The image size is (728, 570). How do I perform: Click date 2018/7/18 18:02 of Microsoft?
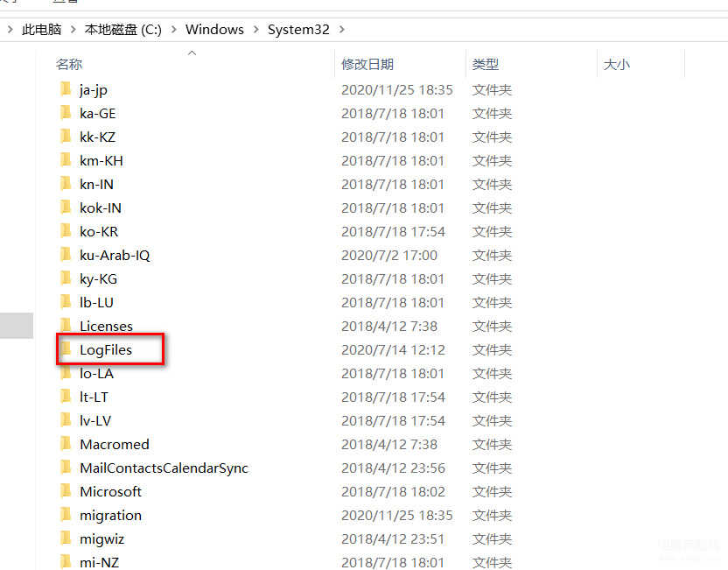click(393, 492)
